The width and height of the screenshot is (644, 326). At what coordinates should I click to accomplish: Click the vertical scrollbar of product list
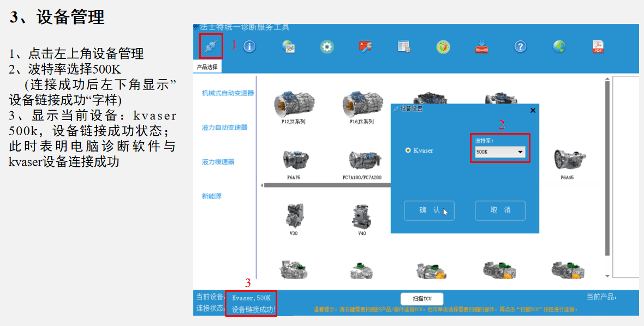click(x=607, y=168)
